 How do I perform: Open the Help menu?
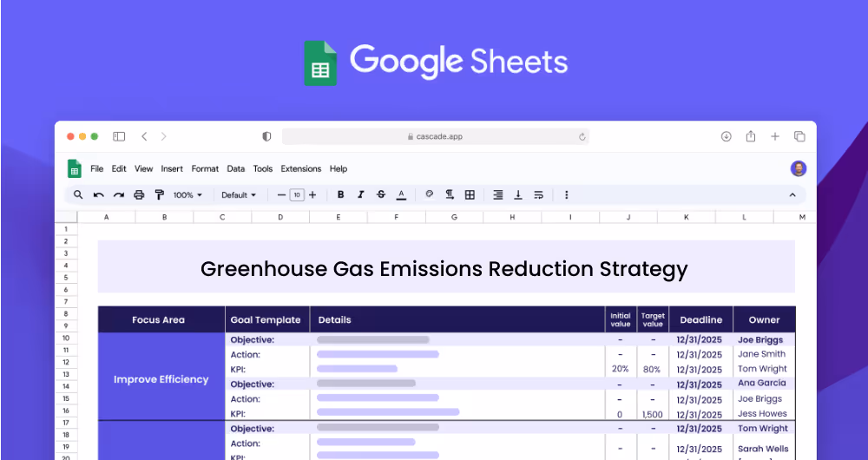pos(339,169)
